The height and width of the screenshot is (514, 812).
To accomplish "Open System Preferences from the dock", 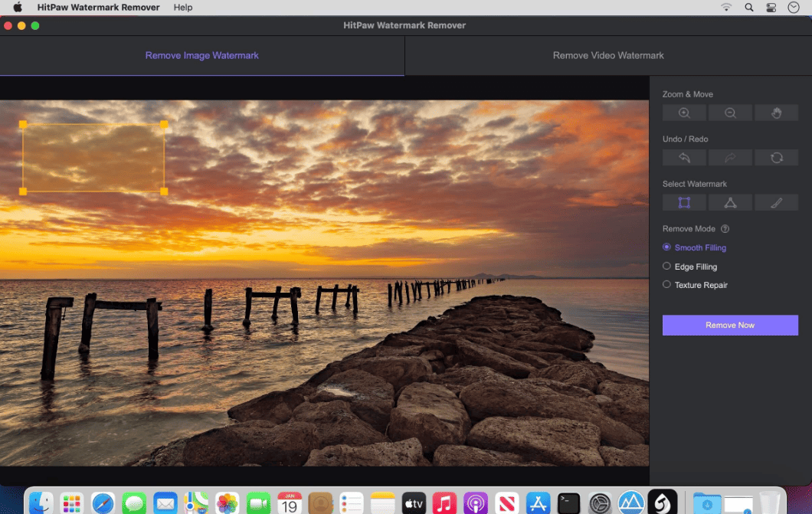I will [601, 503].
